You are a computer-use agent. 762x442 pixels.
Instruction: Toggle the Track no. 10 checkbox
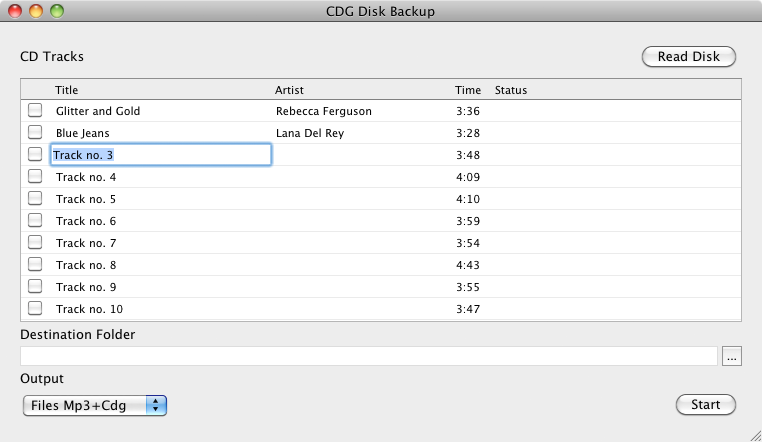(35, 308)
